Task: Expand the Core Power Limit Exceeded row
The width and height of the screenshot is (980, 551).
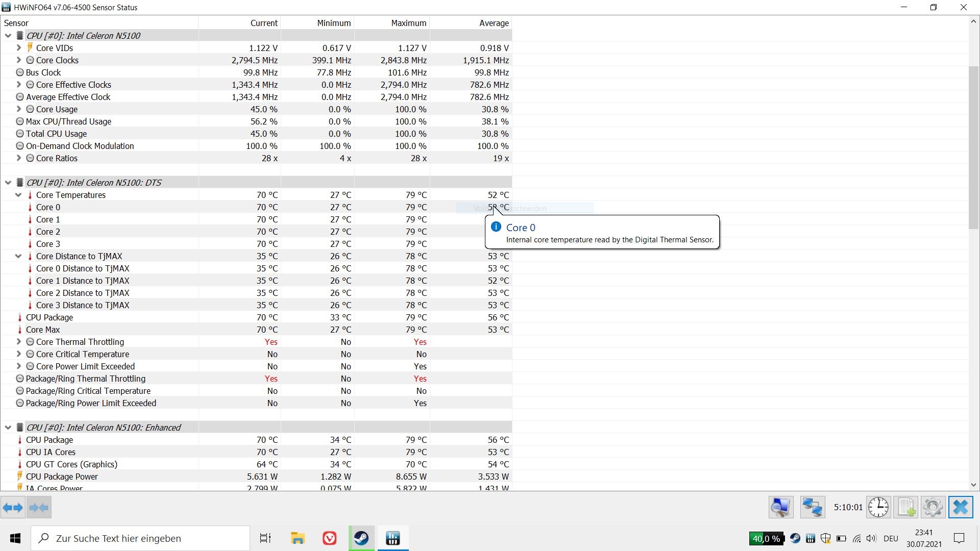Action: 18,366
